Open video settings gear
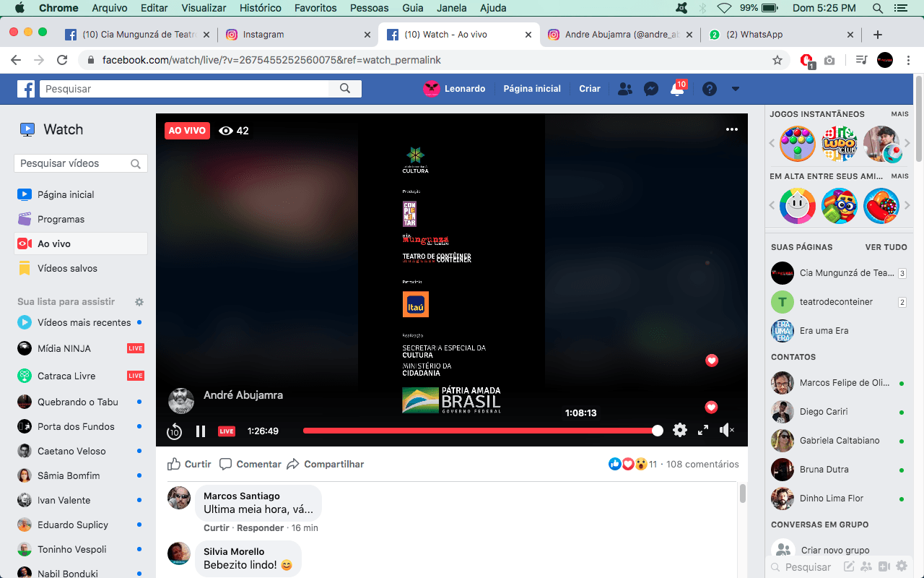The height and width of the screenshot is (578, 924). pyautogui.click(x=680, y=431)
